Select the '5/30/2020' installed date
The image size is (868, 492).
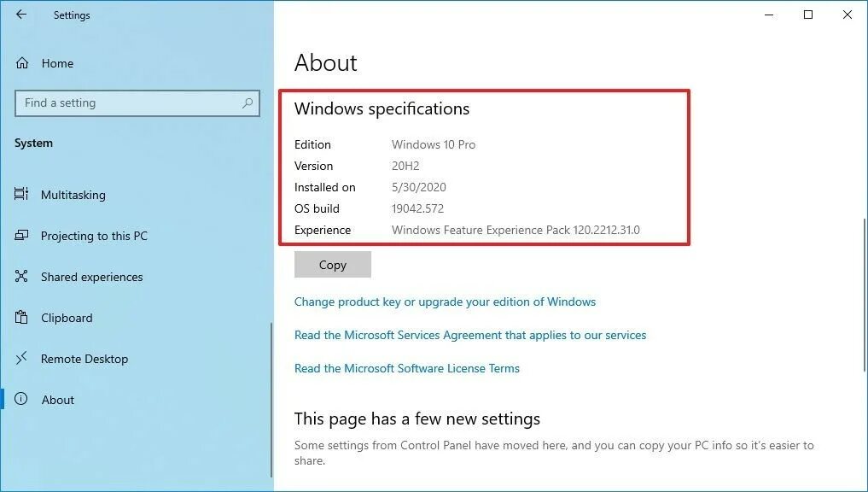pyautogui.click(x=418, y=187)
